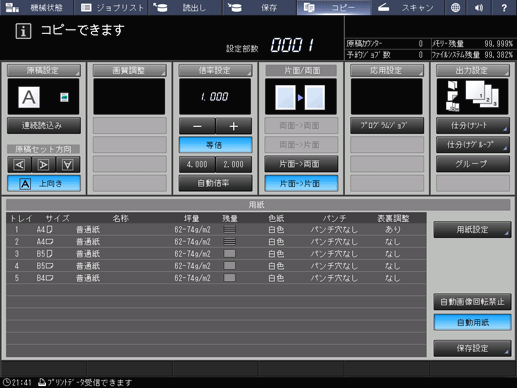Select tray 5 B4 row

(x=216, y=278)
